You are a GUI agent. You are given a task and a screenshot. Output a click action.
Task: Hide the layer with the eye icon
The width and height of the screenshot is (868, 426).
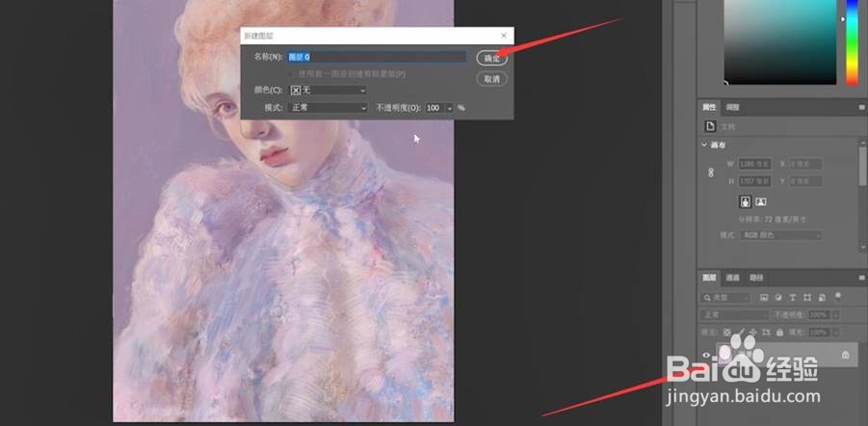[706, 355]
